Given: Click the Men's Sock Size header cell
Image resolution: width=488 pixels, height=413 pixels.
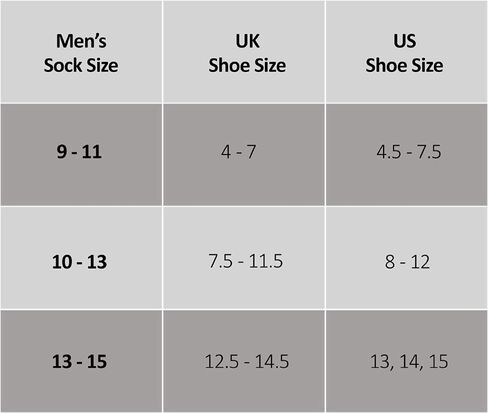Looking at the screenshot, I should (81, 51).
